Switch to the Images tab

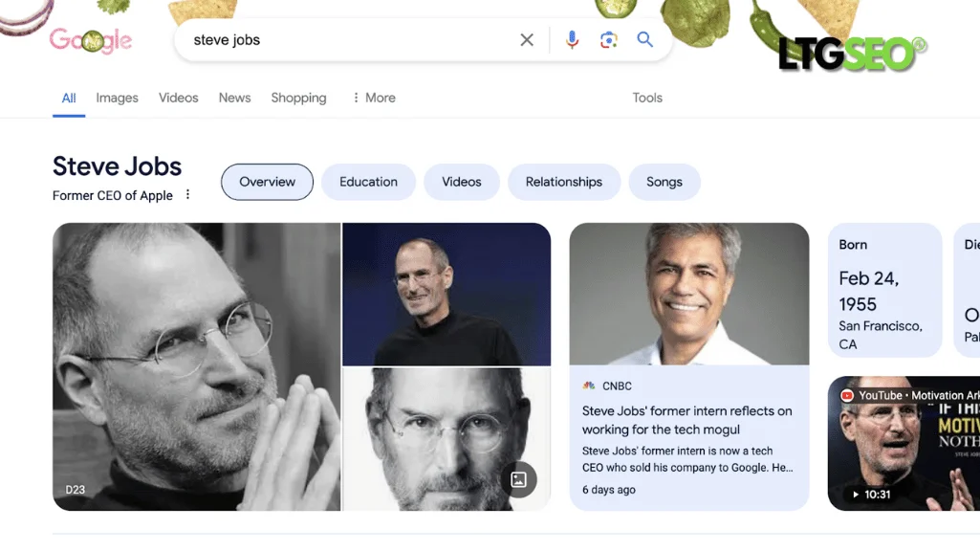(116, 98)
